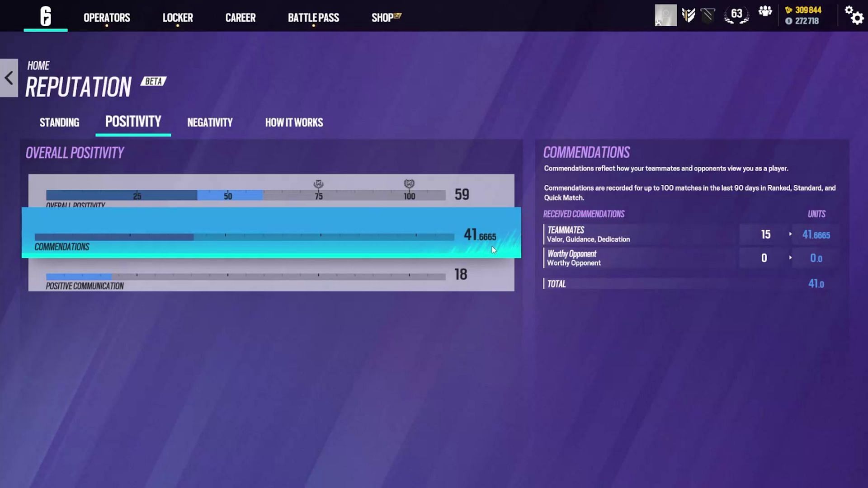Screen dimensions: 868x488
Task: Open the How It Works section
Action: [294, 123]
